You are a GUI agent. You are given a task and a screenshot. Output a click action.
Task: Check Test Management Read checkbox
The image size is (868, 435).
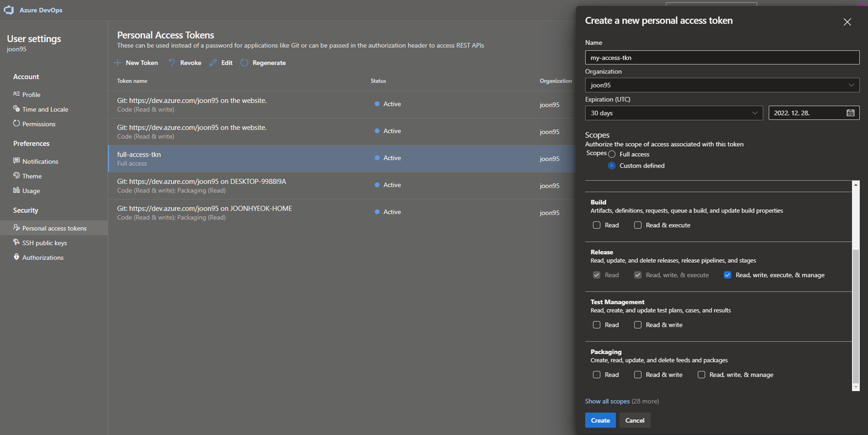tap(597, 325)
